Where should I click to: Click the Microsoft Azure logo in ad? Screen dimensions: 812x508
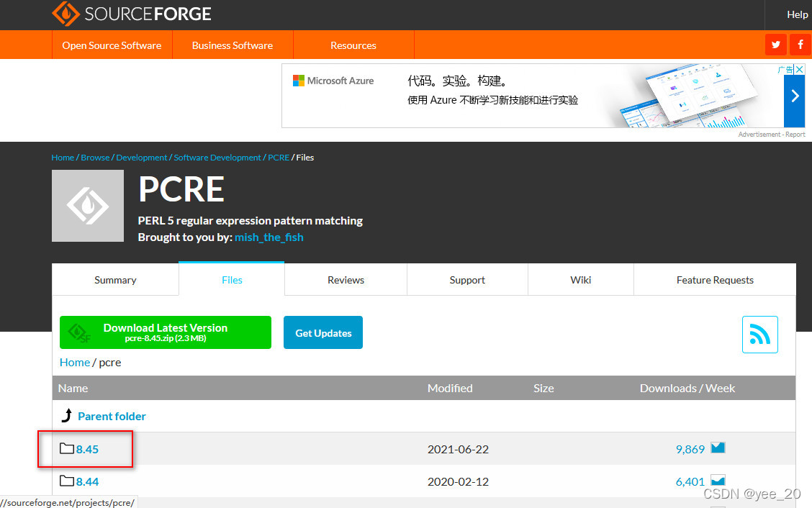point(333,81)
